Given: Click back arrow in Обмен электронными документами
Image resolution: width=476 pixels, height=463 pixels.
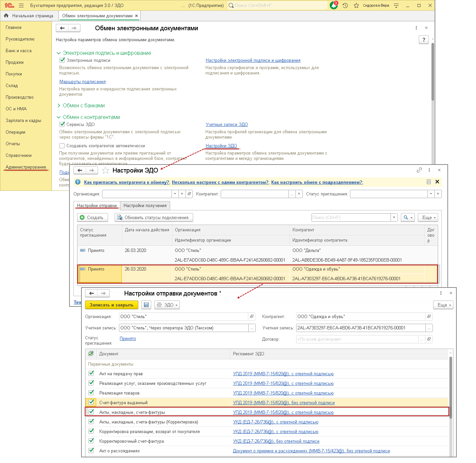Looking at the screenshot, I should pos(62,28).
